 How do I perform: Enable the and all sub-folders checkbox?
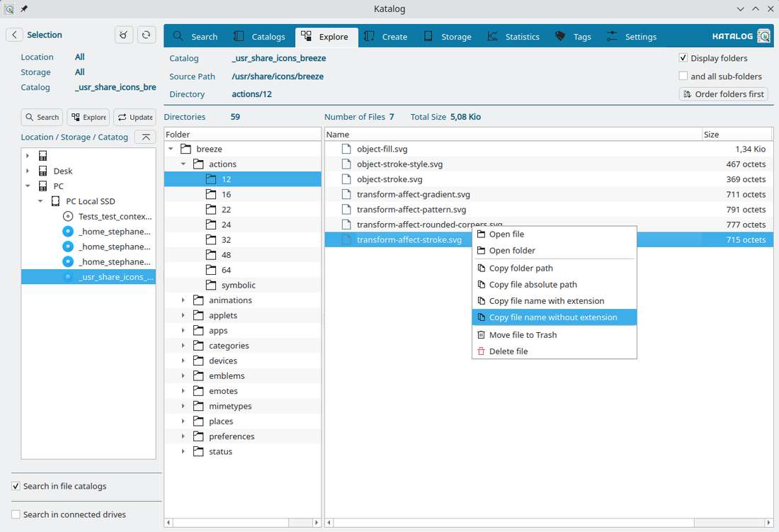coord(683,76)
